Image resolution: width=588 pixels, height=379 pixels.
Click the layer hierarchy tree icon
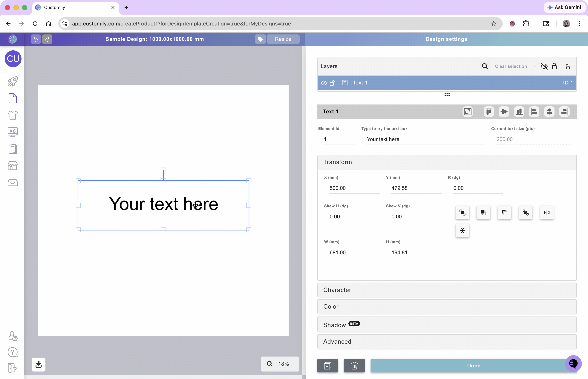point(568,66)
